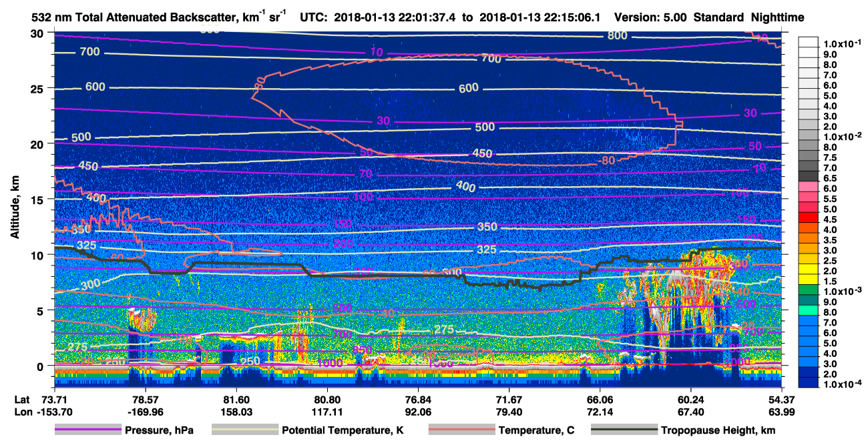
Task: Click the longitude value '92.06'
Action: [x=417, y=412]
